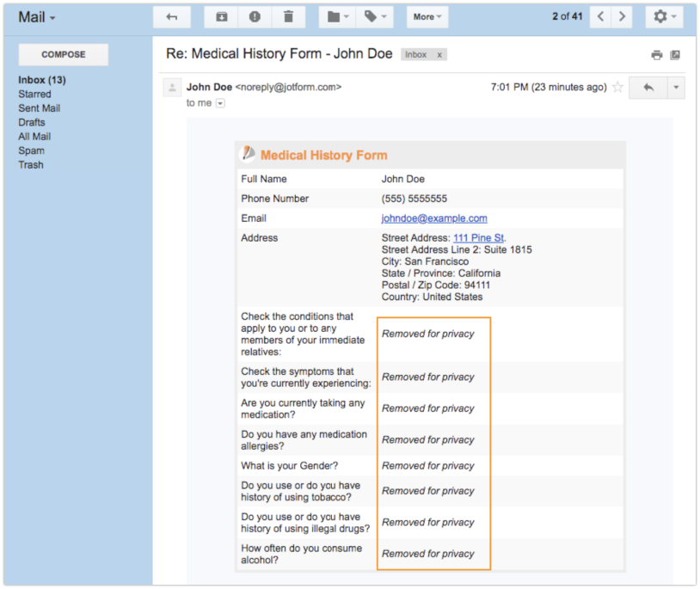The image size is (700, 589).
Task: Go to the Drafts folder
Action: 32,122
